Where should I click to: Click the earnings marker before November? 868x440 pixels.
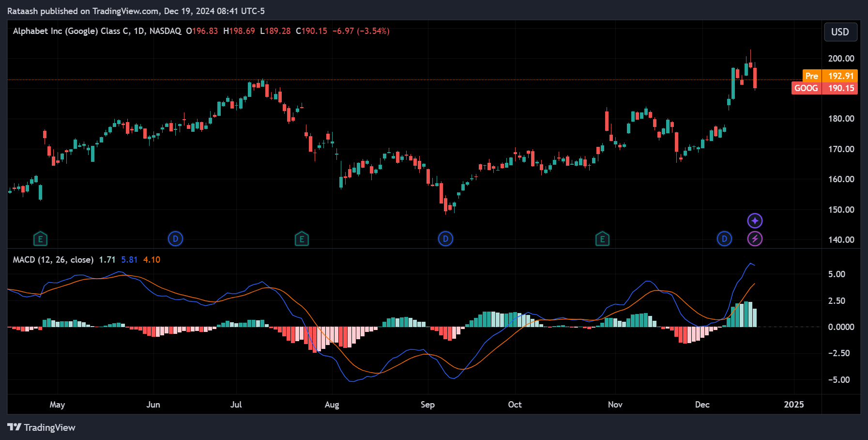pyautogui.click(x=602, y=238)
